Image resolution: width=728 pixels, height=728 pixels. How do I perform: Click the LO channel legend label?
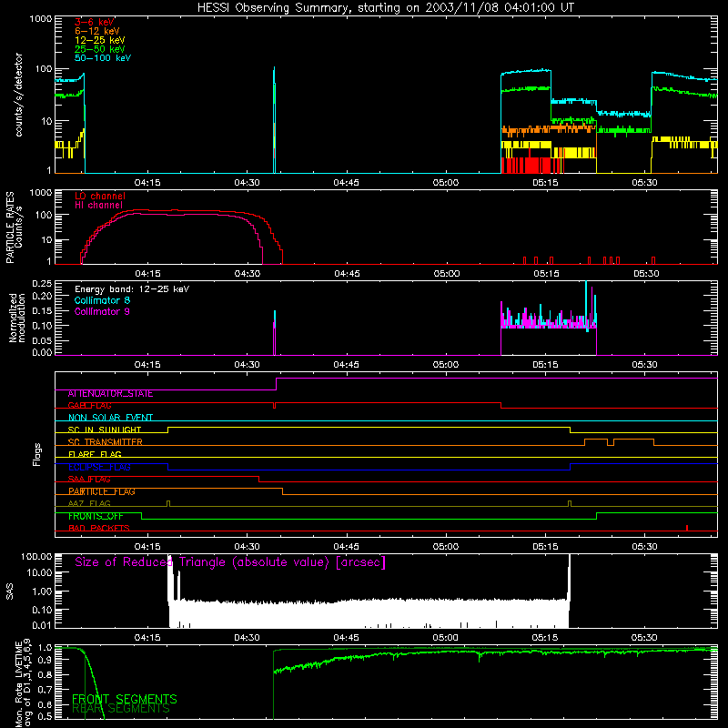(100, 196)
